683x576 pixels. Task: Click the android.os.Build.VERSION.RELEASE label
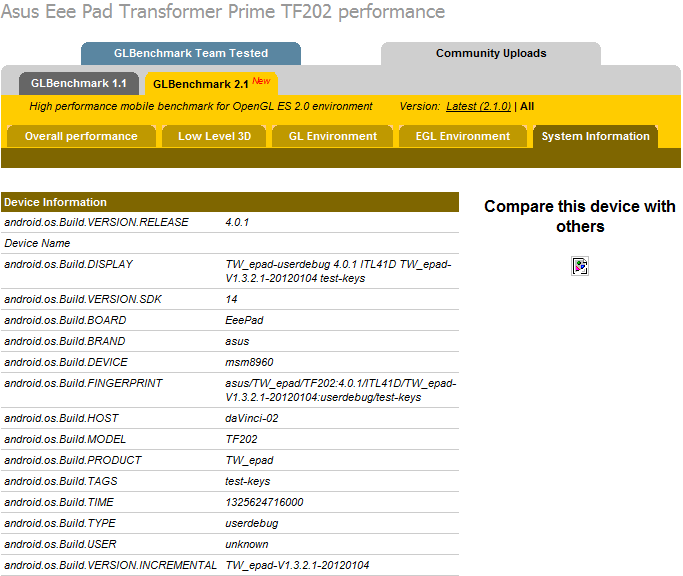(97, 222)
